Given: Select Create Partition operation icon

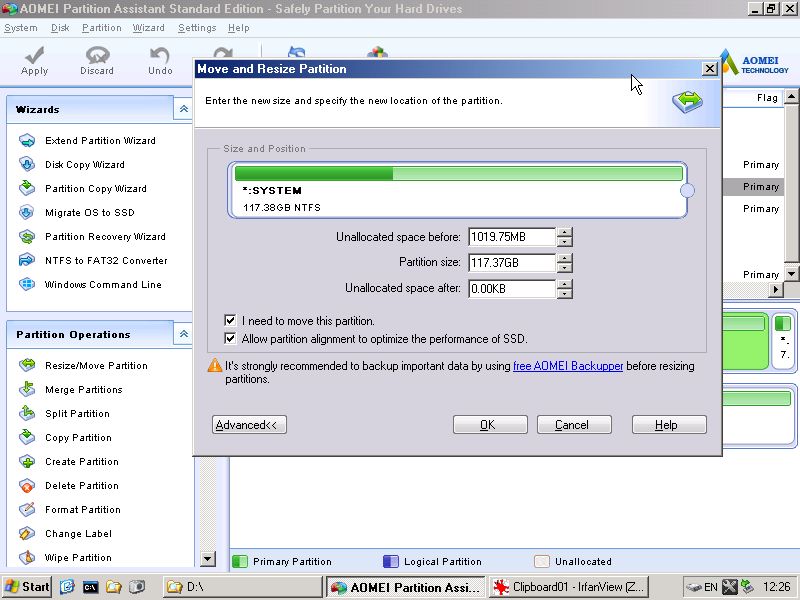Looking at the screenshot, I should pyautogui.click(x=27, y=461).
